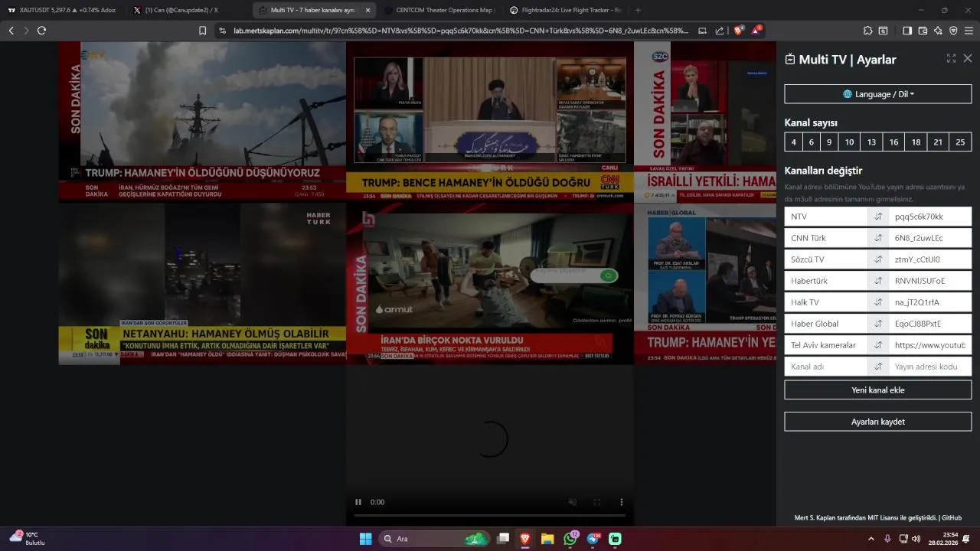Screen dimensions: 980x551
Task: Open Brave Wallet icon
Action: [x=923, y=31]
